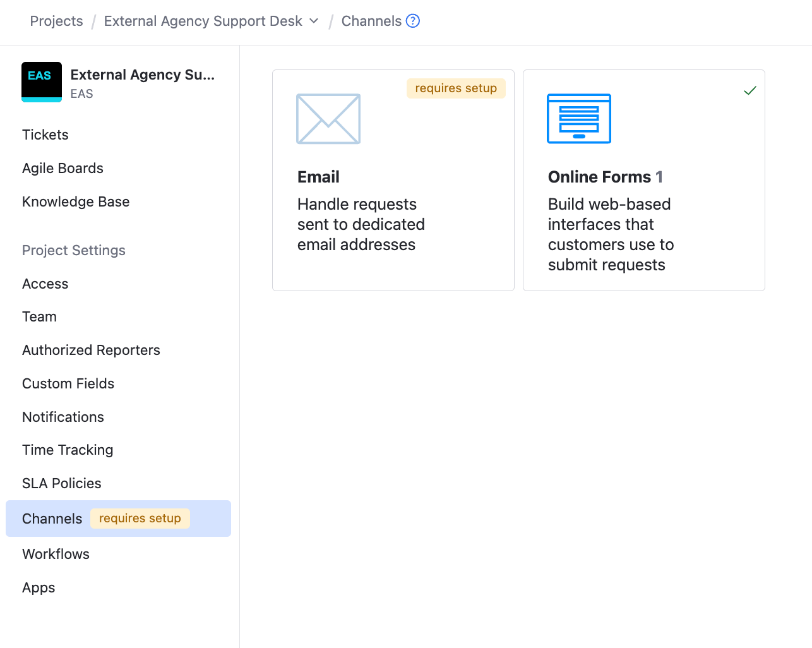Open the Tickets section

(x=45, y=135)
